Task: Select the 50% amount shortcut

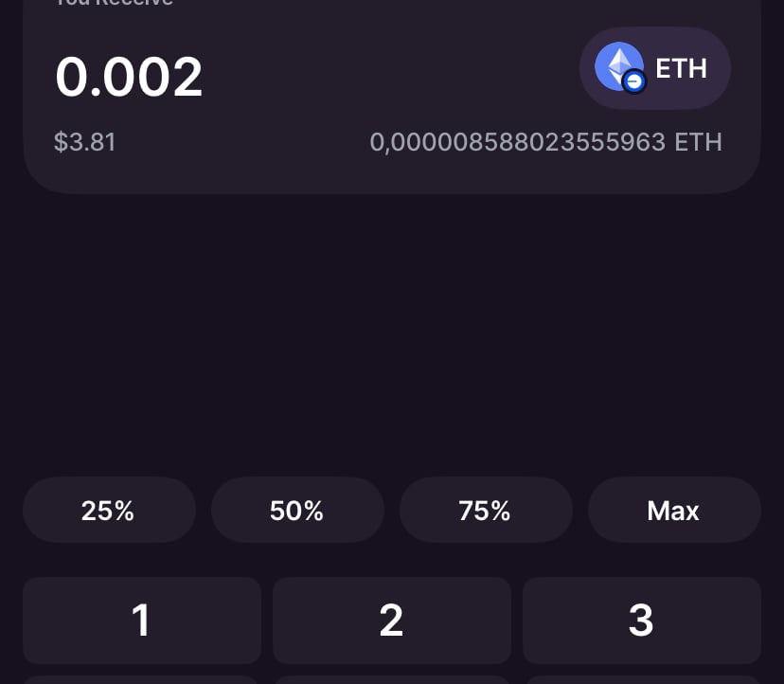Action: (x=297, y=510)
